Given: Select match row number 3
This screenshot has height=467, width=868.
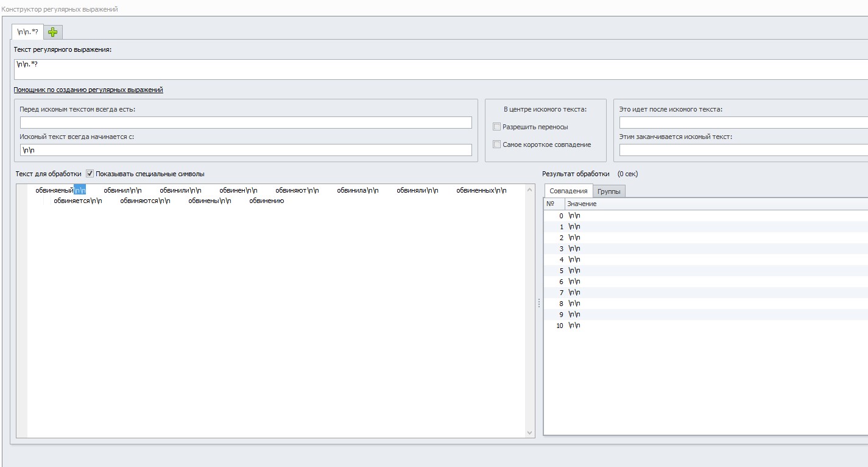Looking at the screenshot, I should point(706,249).
